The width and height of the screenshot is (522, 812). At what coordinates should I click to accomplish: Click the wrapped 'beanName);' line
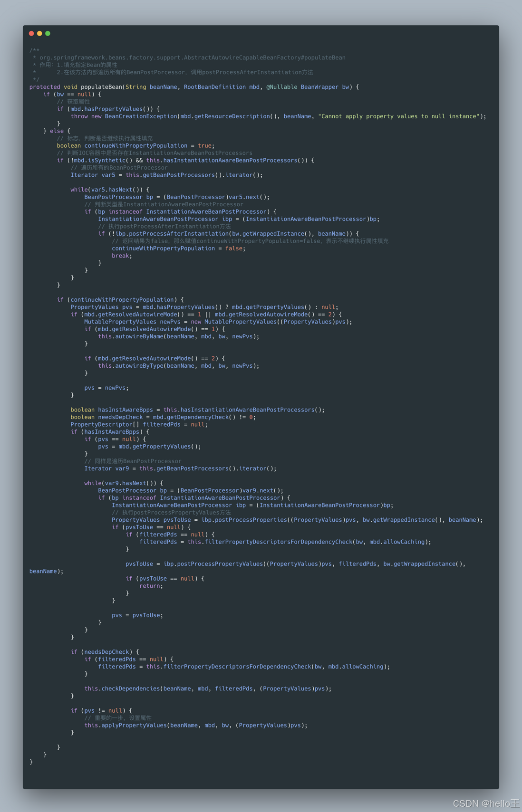point(46,571)
